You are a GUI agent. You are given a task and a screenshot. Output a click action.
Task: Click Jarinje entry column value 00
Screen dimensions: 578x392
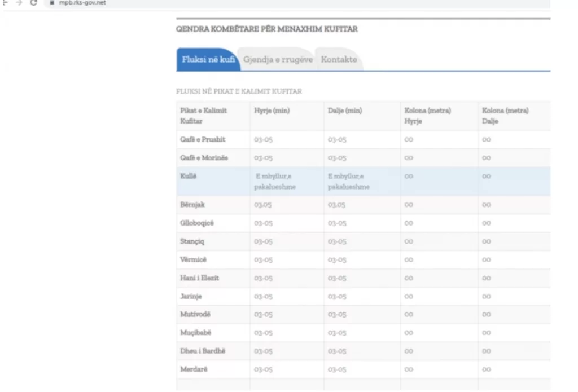(x=409, y=296)
